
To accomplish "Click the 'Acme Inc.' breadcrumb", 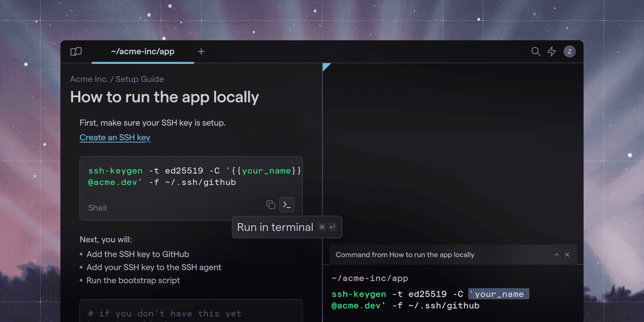I will [x=89, y=79].
